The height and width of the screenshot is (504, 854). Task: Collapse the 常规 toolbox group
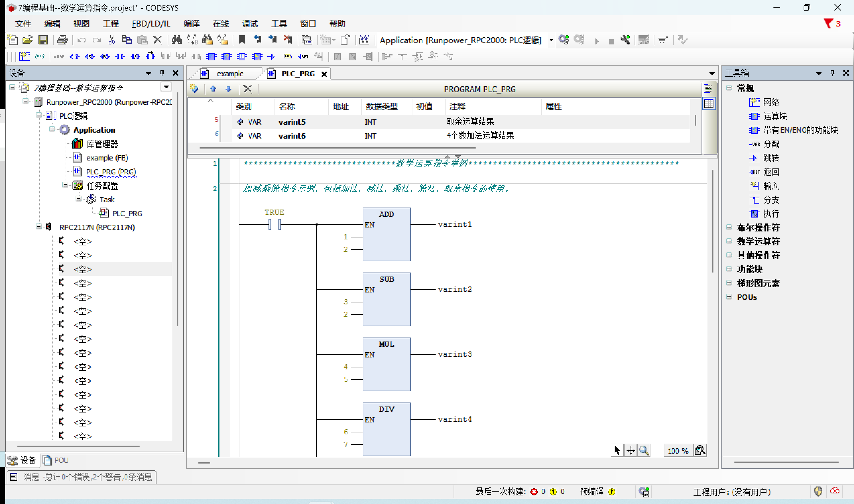pyautogui.click(x=729, y=88)
